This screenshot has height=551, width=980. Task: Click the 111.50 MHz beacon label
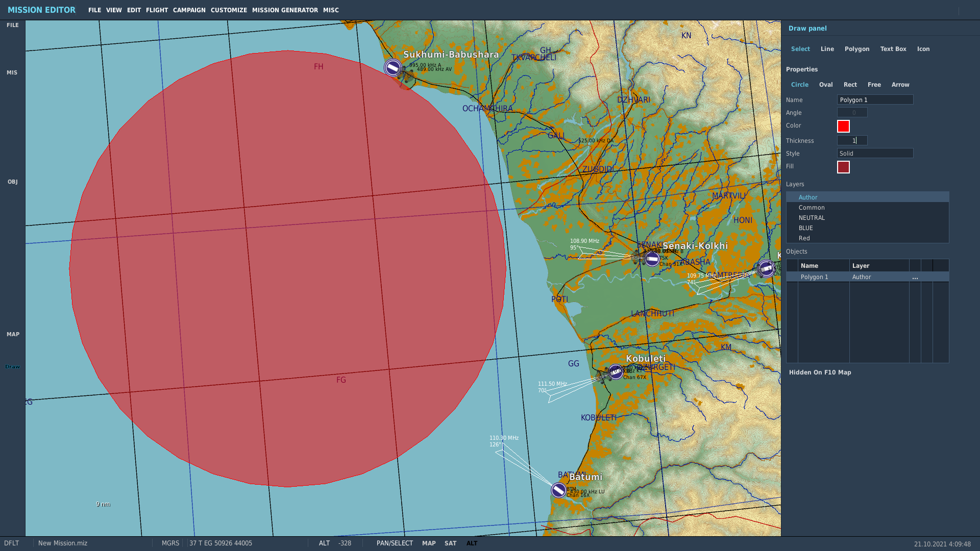[x=552, y=384]
